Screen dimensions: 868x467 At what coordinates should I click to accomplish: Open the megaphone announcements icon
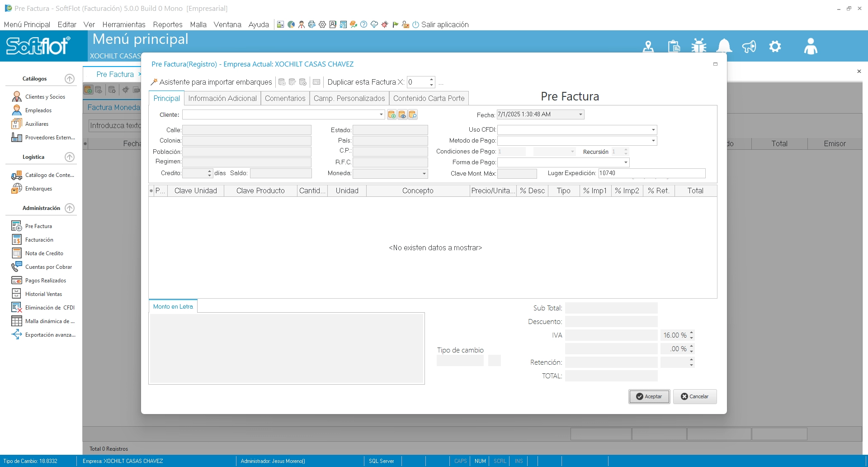(x=749, y=46)
